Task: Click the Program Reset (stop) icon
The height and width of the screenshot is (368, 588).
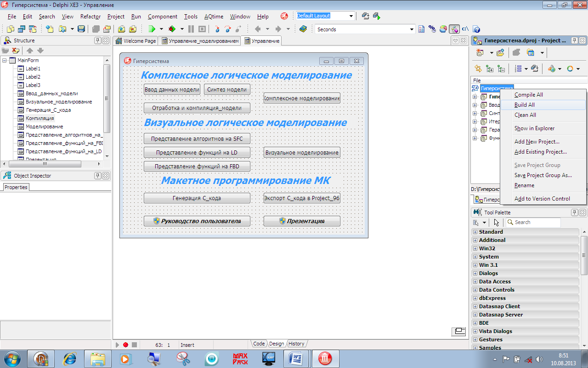Action: [x=202, y=29]
